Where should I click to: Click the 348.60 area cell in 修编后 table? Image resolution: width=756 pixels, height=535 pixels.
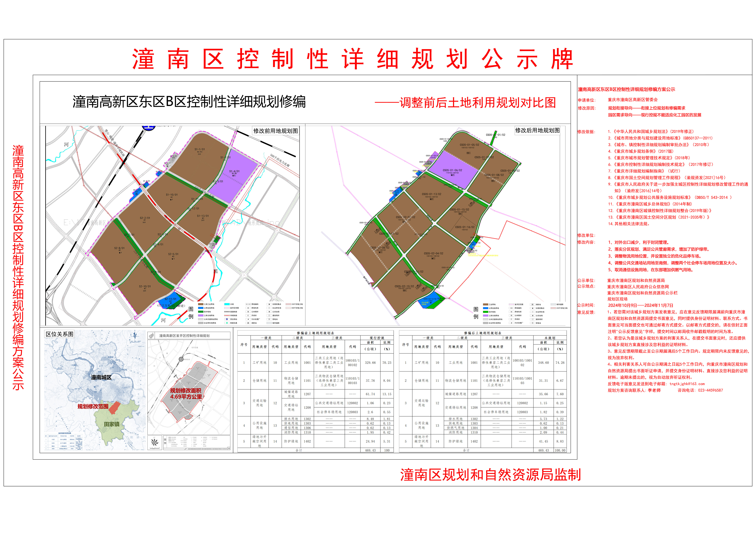click(x=543, y=363)
